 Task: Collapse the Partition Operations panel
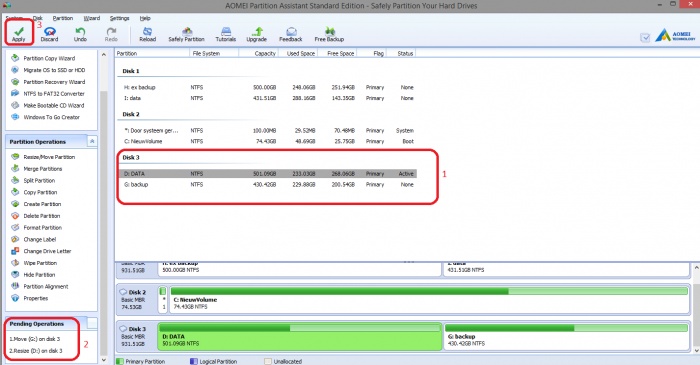[92, 141]
